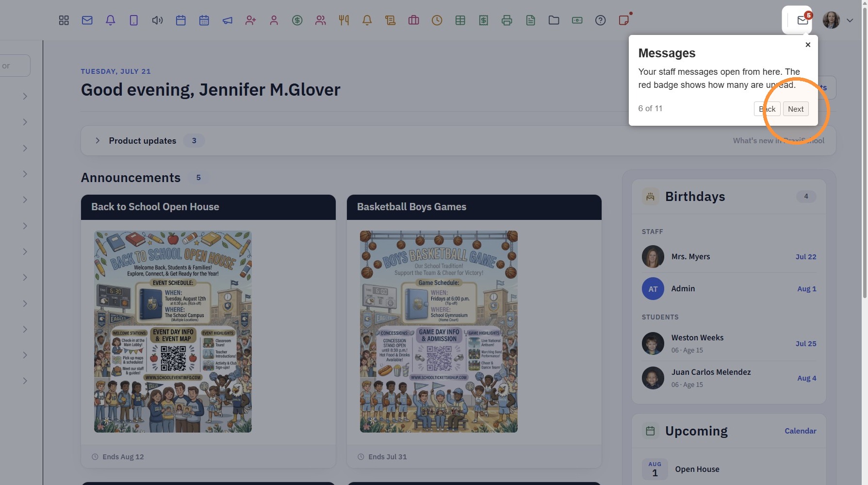The width and height of the screenshot is (868, 485).
Task: Click the Birthdays count badge 4
Action: 806,197
